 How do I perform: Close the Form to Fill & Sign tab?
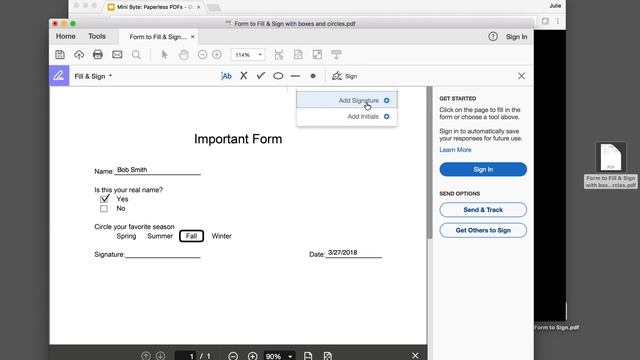[193, 37]
